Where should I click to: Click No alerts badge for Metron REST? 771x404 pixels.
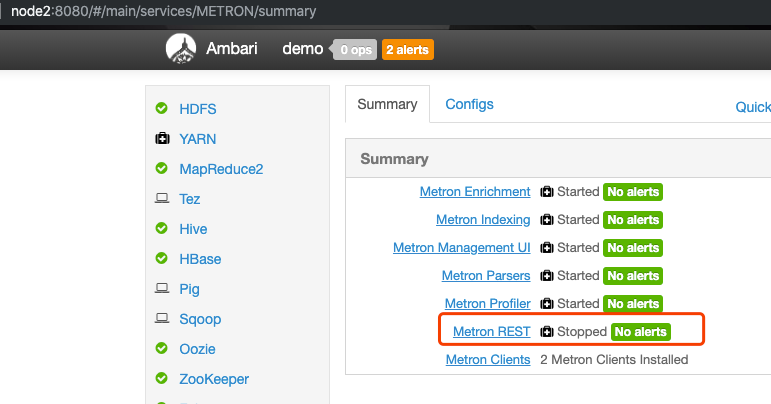click(641, 332)
